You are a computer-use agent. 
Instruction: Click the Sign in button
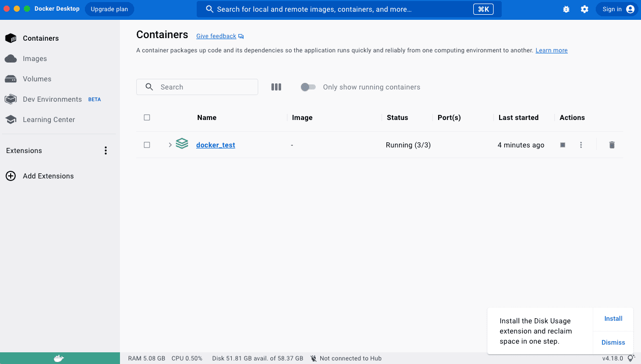click(617, 9)
